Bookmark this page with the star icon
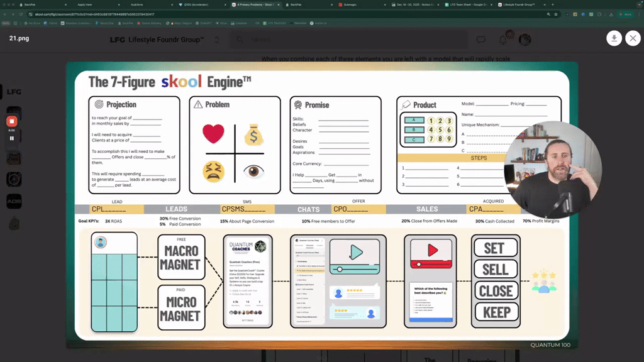 tap(556, 14)
